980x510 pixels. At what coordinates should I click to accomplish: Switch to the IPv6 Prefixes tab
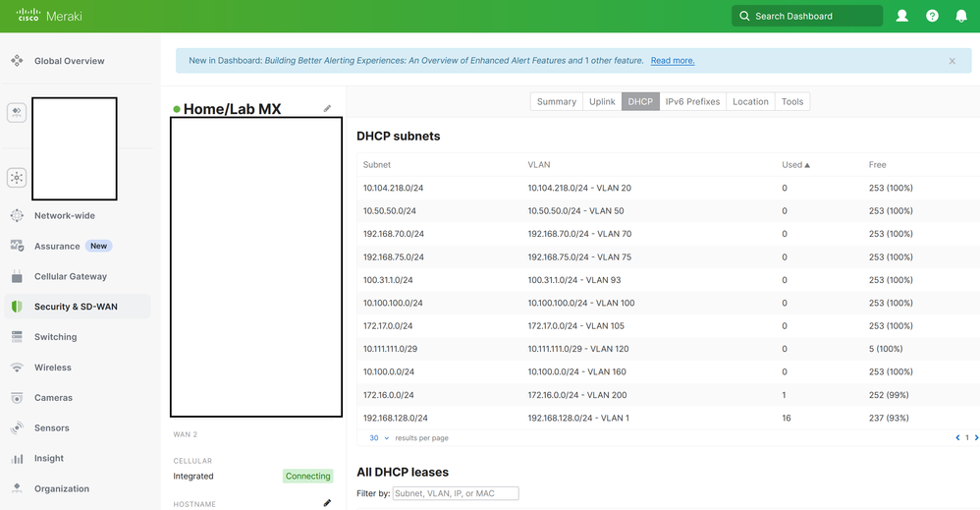[692, 101]
